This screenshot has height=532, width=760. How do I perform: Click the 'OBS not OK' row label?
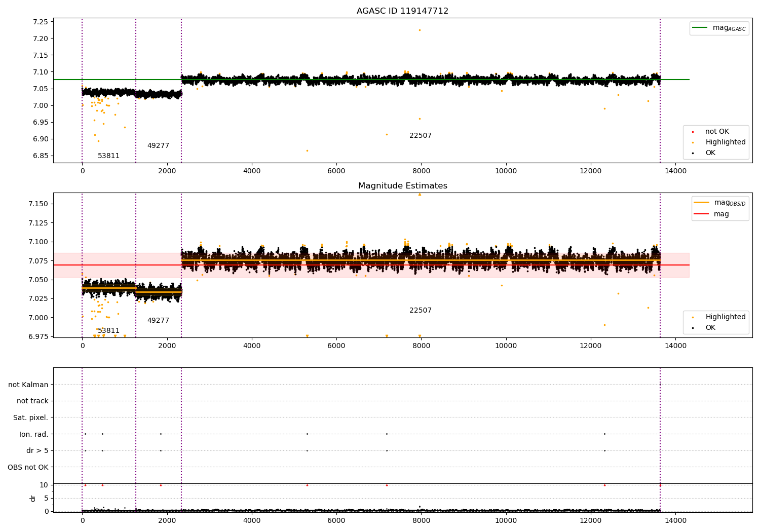pos(28,467)
